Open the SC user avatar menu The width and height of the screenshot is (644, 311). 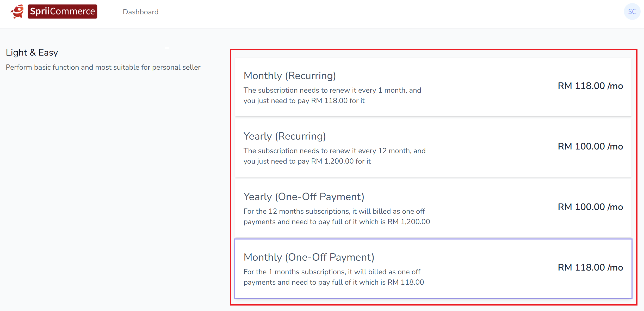coord(632,11)
